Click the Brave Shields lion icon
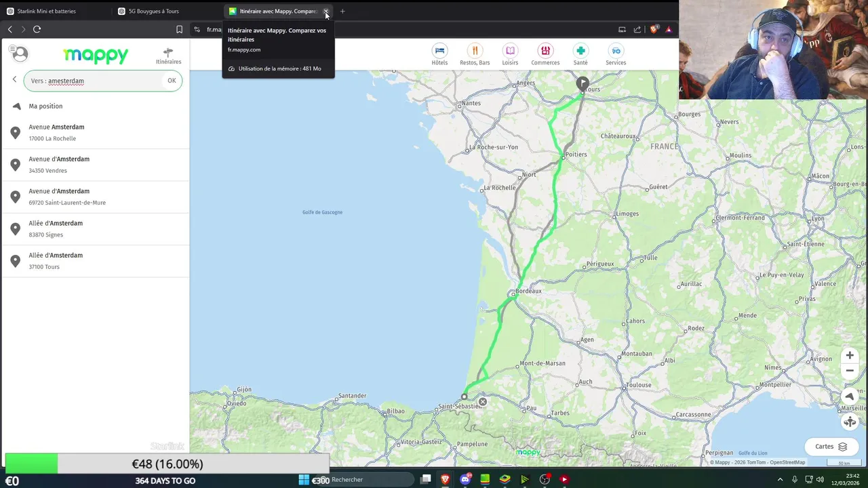The height and width of the screenshot is (488, 868). point(654,29)
